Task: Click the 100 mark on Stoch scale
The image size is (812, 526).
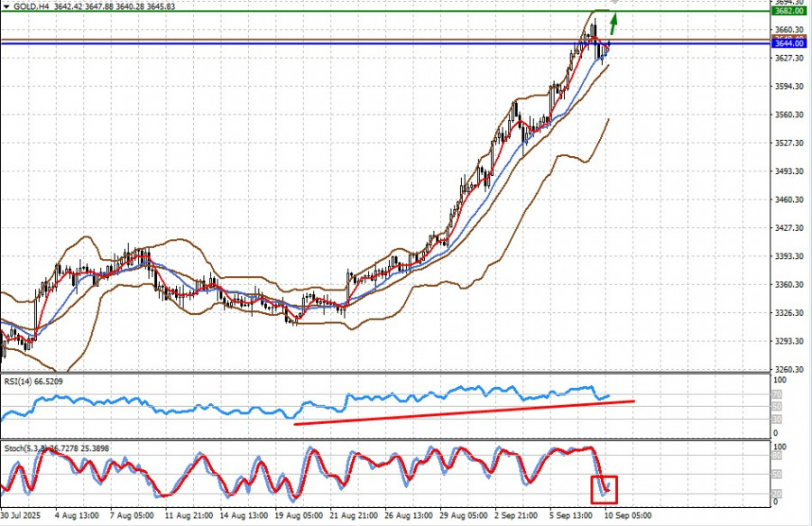Action: pos(780,447)
